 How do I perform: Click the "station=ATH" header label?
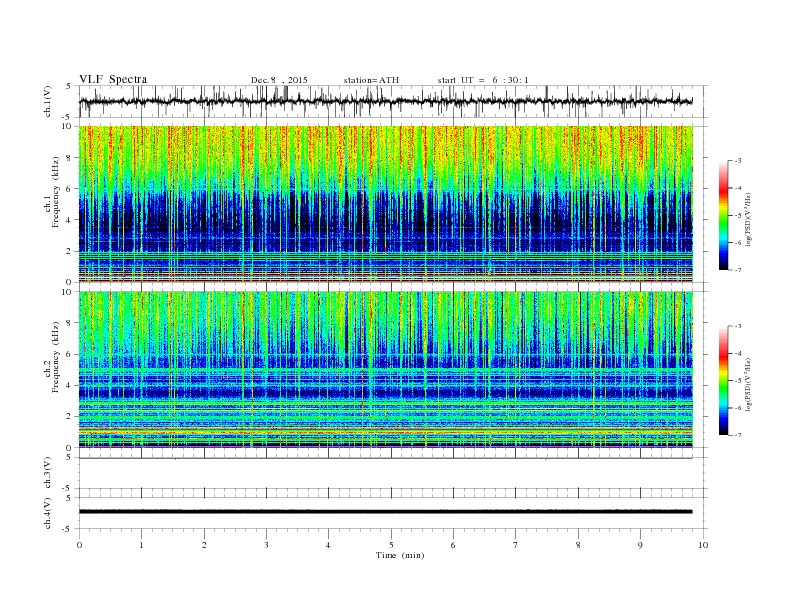(x=371, y=80)
